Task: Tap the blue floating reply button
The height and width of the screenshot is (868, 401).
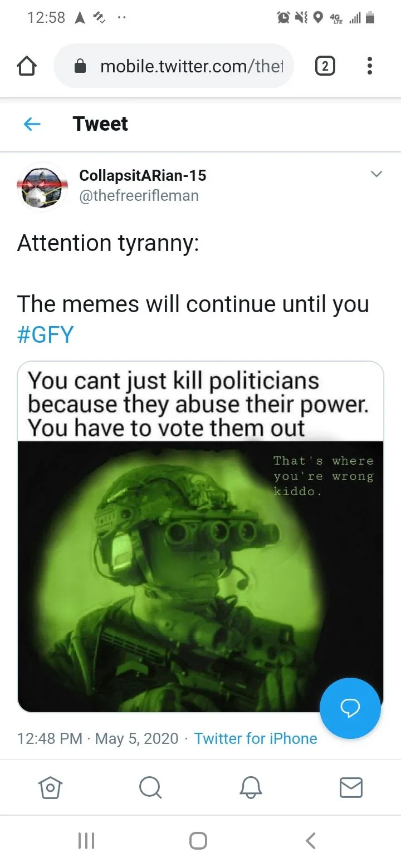Action: 350,708
